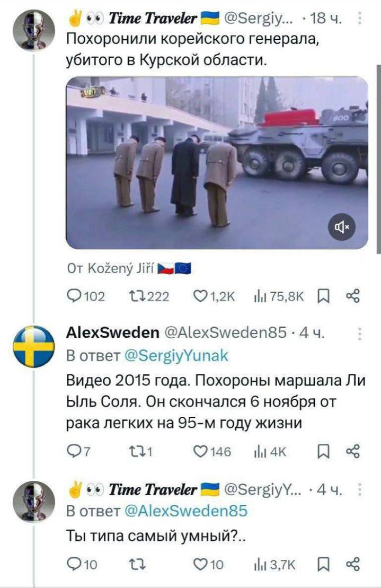Bookmark the first Time Traveler tweet
381x588 pixels.
pos(323,296)
